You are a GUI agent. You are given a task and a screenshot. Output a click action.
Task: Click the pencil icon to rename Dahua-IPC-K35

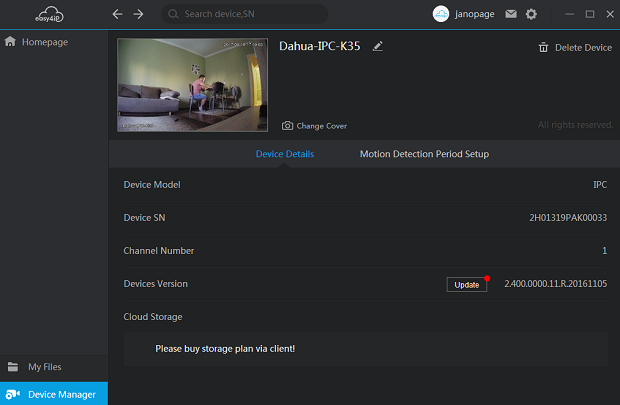377,47
